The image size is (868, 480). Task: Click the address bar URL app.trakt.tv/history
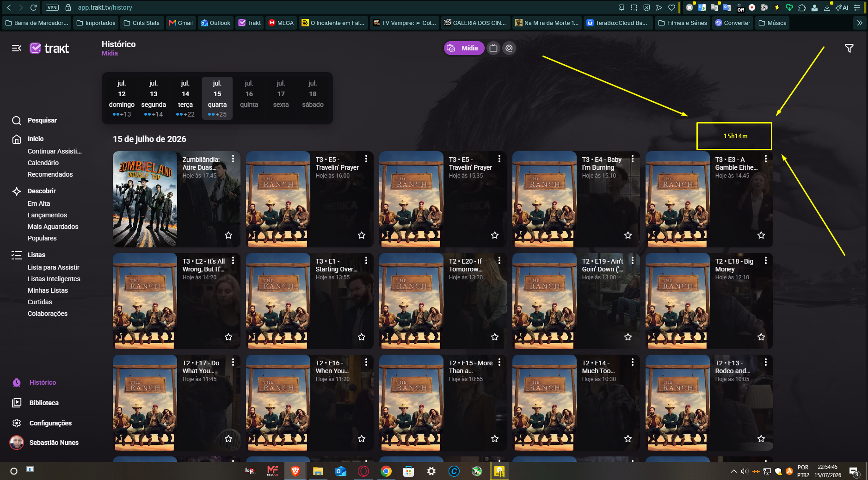click(105, 7)
